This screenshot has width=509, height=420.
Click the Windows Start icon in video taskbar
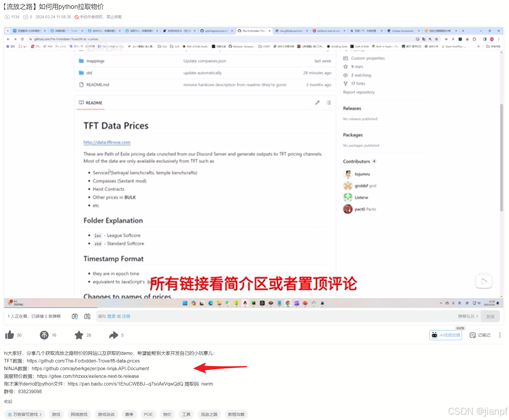185,303
